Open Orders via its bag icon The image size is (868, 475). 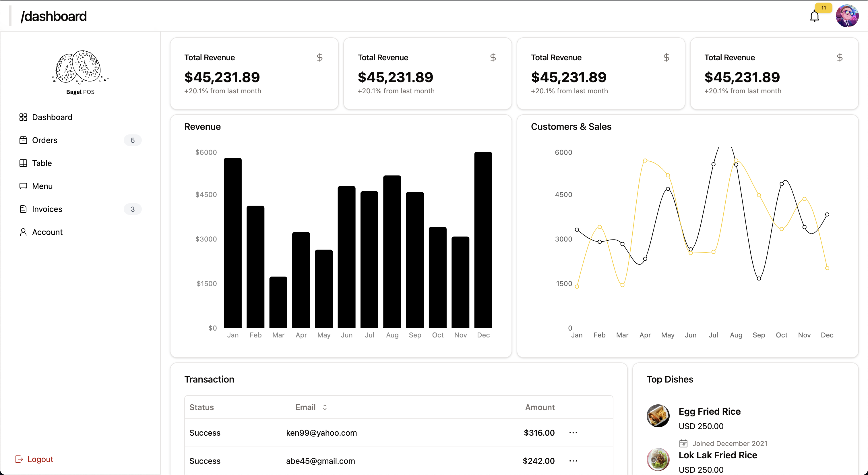coord(23,140)
